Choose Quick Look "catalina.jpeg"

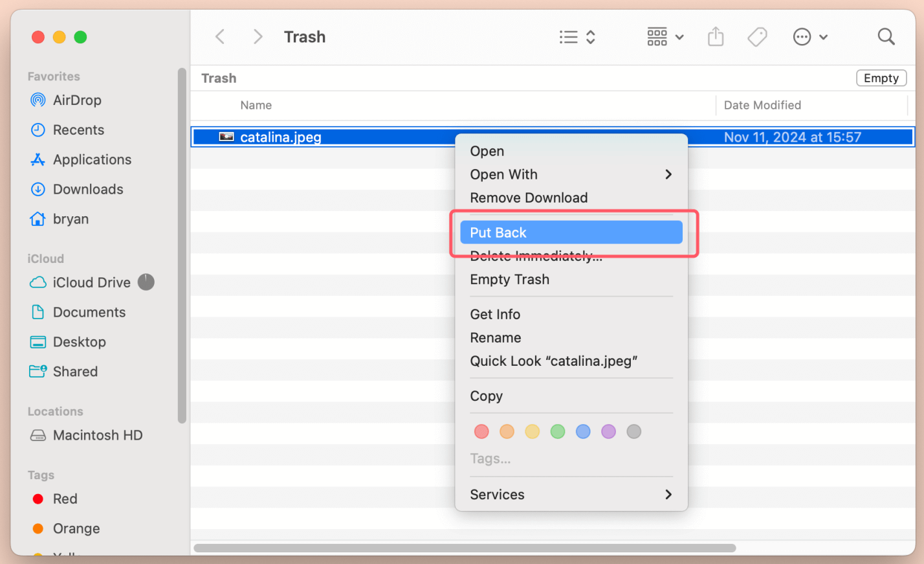point(571,361)
